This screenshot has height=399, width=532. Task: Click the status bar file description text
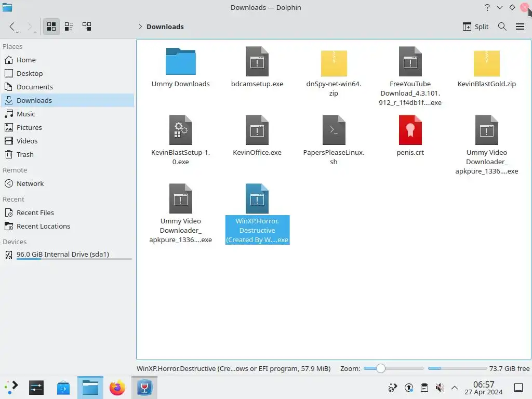(233, 368)
